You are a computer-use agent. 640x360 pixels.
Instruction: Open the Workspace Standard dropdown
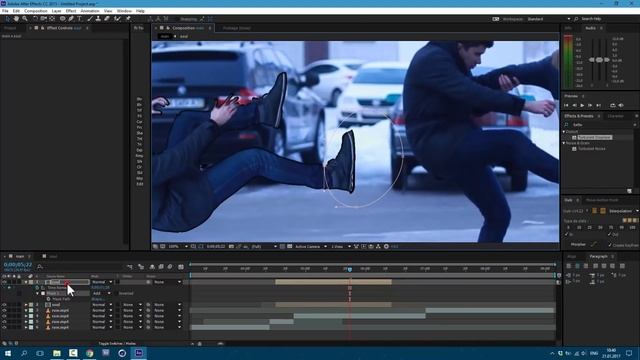(x=549, y=19)
